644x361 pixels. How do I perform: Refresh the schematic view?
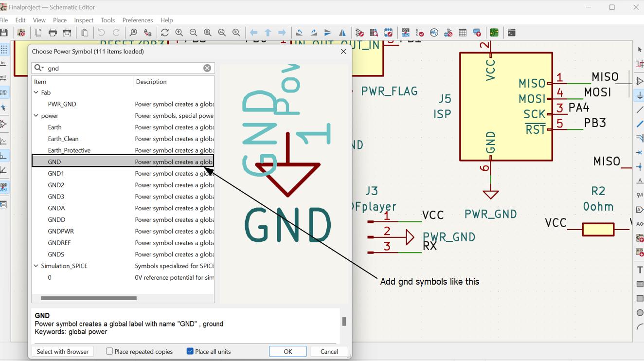tap(165, 33)
